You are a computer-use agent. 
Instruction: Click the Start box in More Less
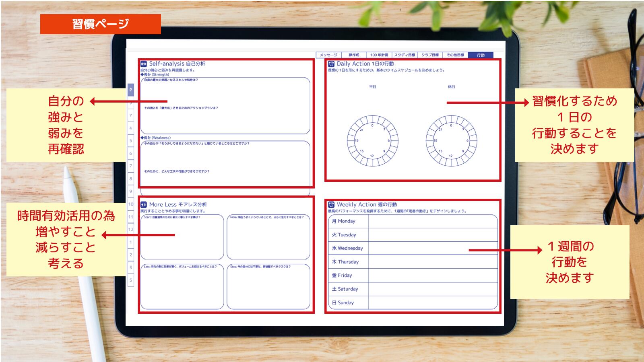(182, 237)
